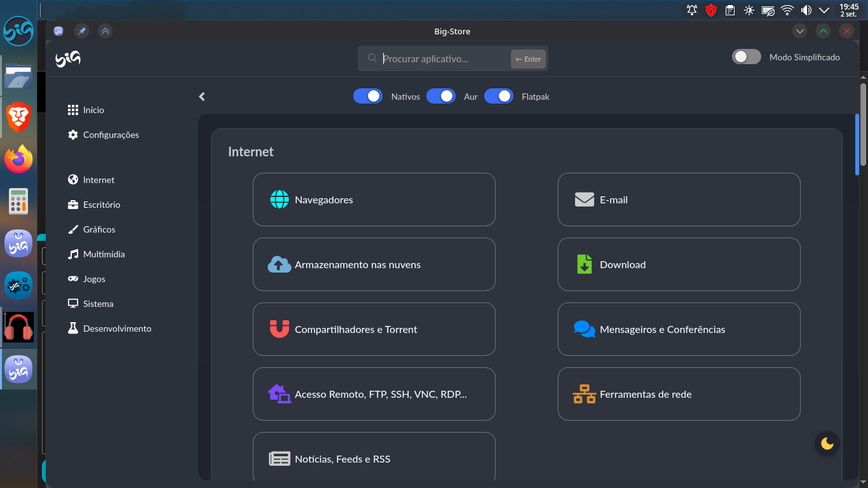Open Armazenamento nas nuvens category

(374, 264)
